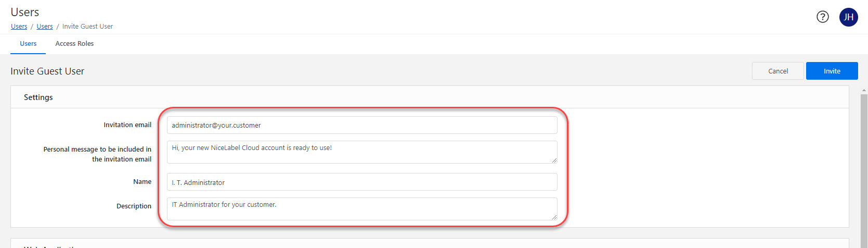Click inside the Description text area
This screenshot has height=248, width=868.
click(x=361, y=208)
